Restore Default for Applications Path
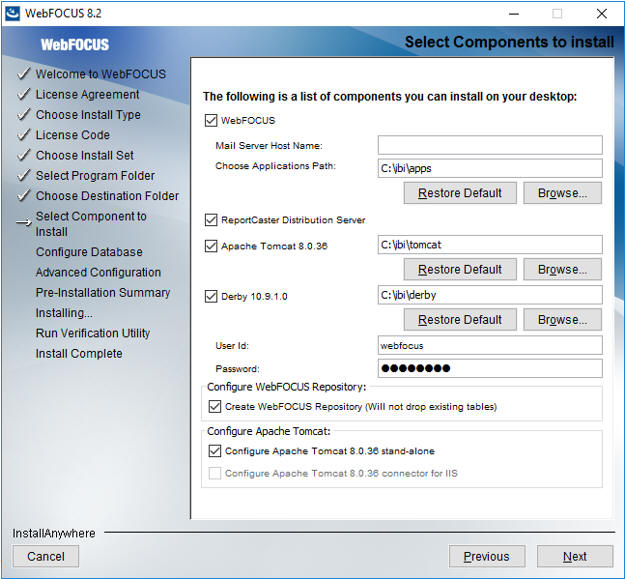Viewport: 625px width, 579px height. coord(460,193)
